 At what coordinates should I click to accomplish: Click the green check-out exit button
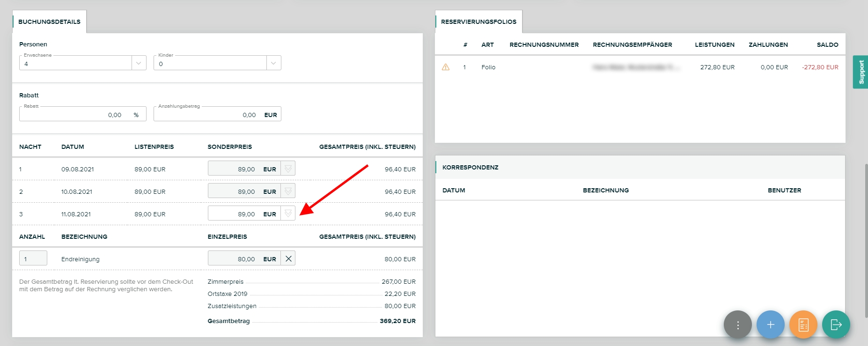pos(836,324)
